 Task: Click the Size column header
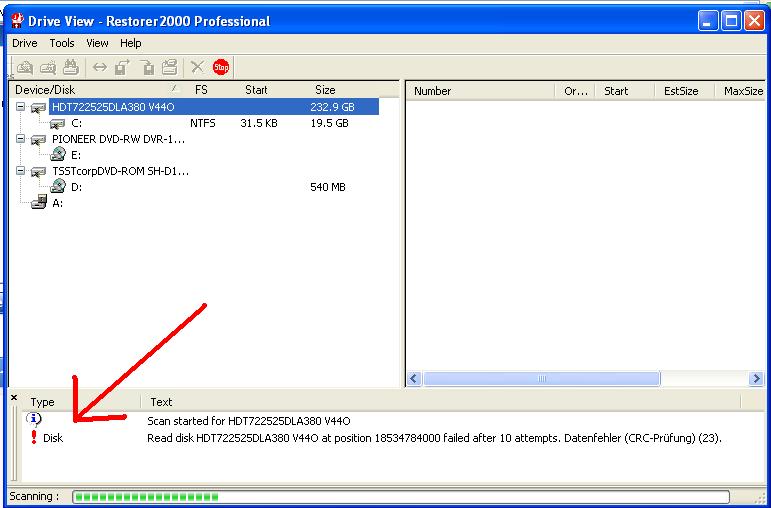pyautogui.click(x=325, y=90)
